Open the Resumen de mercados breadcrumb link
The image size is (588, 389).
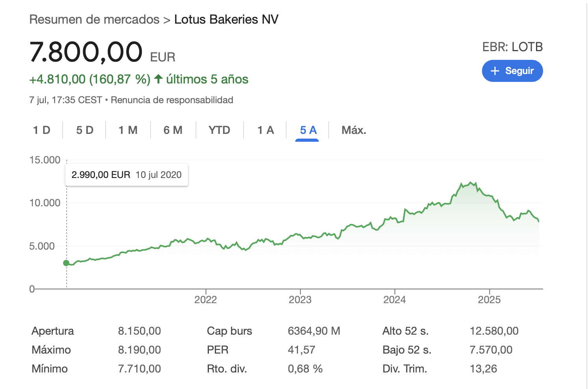pos(95,19)
